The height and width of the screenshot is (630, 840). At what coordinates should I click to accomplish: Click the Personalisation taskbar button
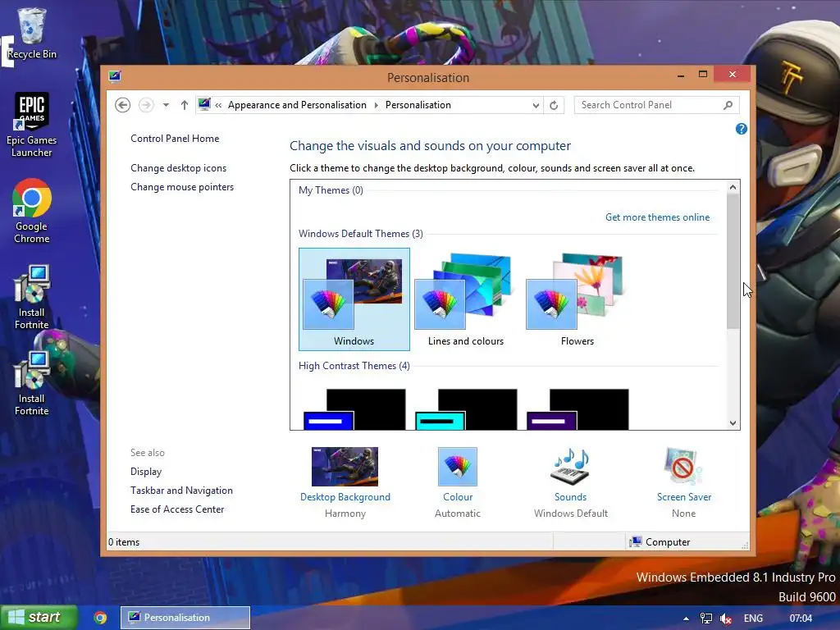[x=185, y=618]
